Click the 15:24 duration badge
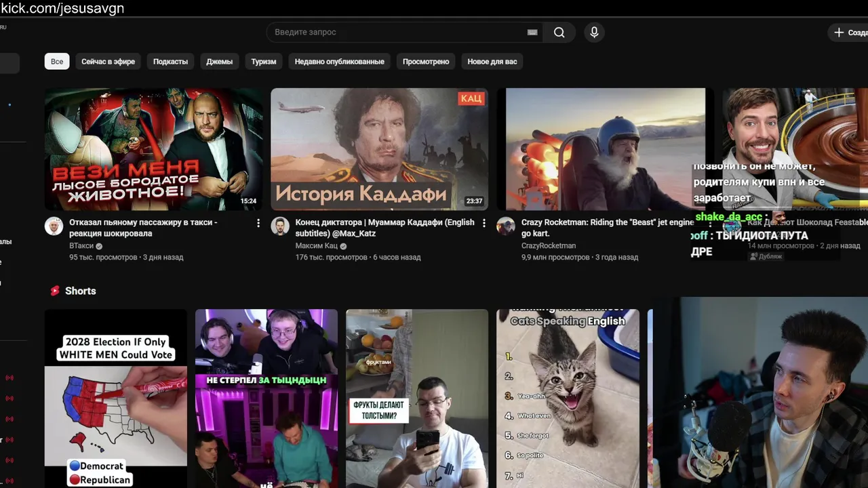Image resolution: width=868 pixels, height=488 pixels. click(249, 201)
